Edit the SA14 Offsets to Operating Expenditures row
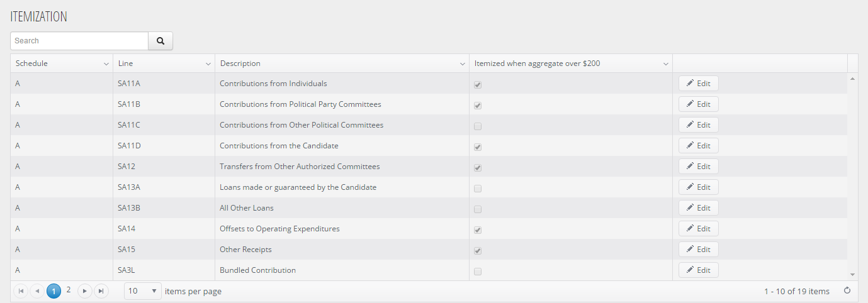Viewport: 868px width, 303px height. 698,229
